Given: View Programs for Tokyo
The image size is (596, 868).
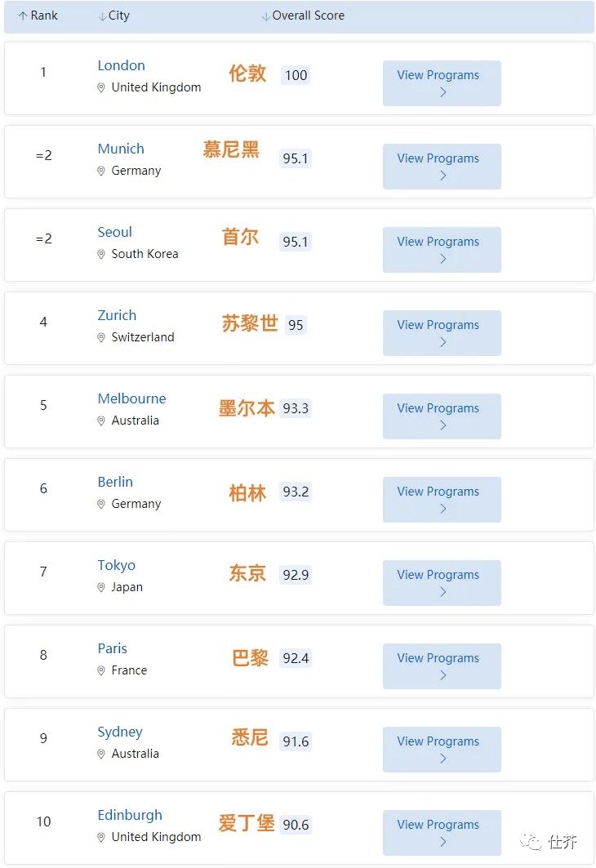Looking at the screenshot, I should (442, 583).
